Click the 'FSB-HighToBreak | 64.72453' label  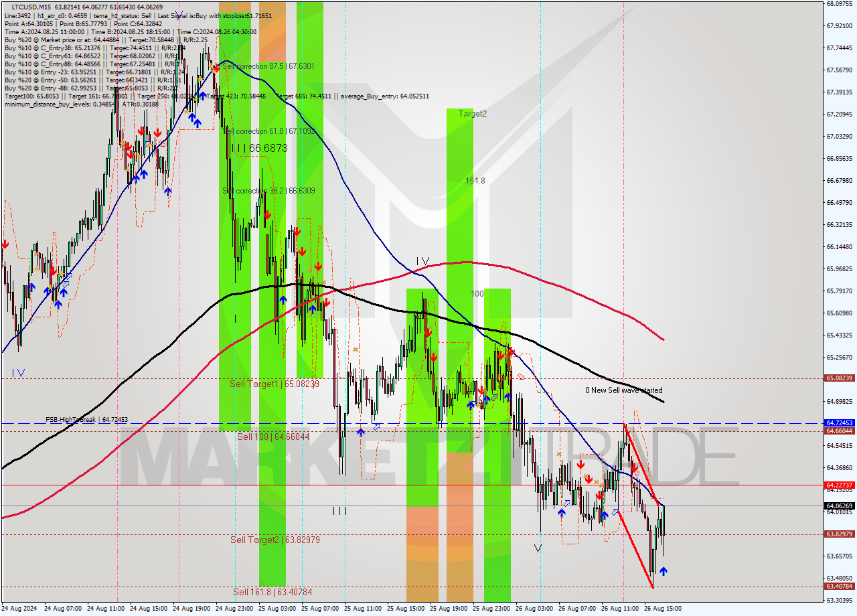86,420
